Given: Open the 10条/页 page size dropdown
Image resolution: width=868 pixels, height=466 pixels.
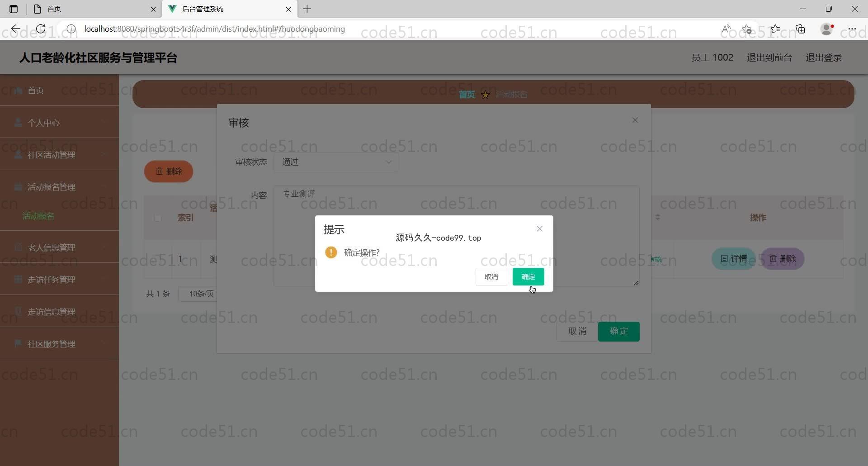Looking at the screenshot, I should pyautogui.click(x=198, y=294).
